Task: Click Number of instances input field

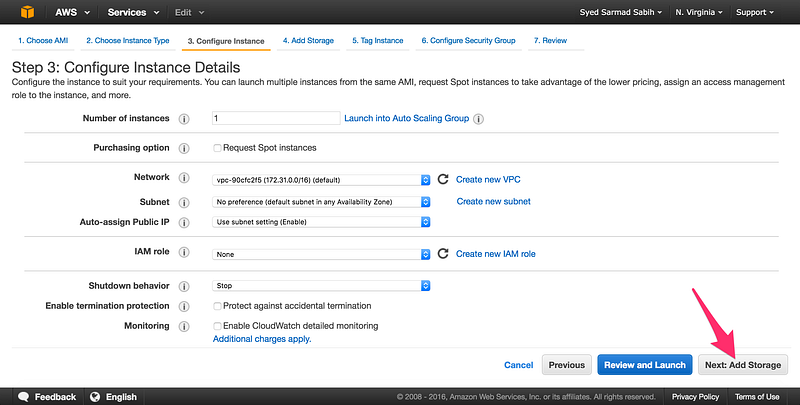Action: click(x=276, y=118)
